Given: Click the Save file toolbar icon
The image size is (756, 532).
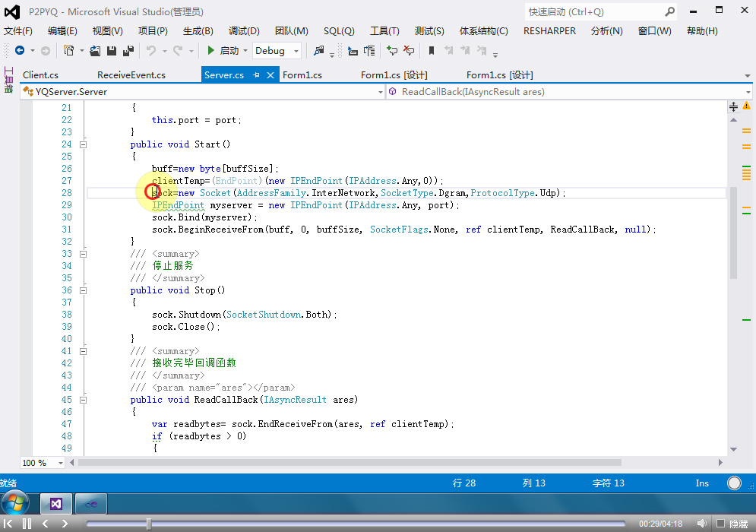Looking at the screenshot, I should click(112, 51).
